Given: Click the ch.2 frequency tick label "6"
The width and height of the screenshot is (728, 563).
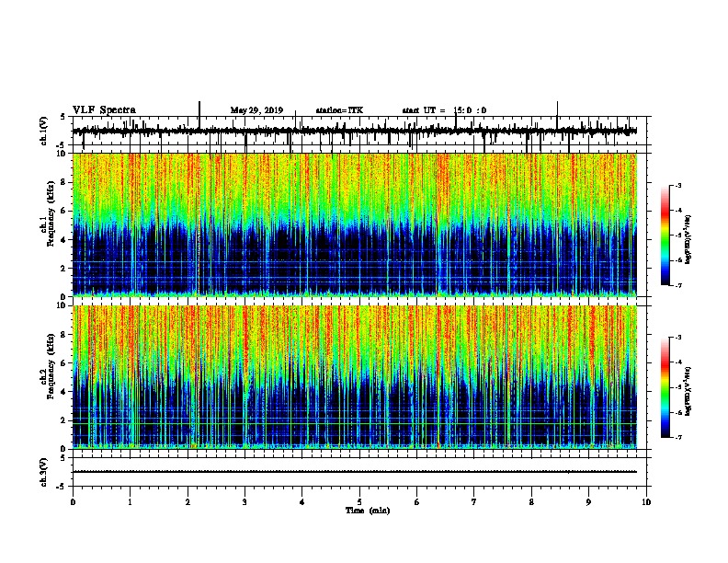Looking at the screenshot, I should pos(63,363).
